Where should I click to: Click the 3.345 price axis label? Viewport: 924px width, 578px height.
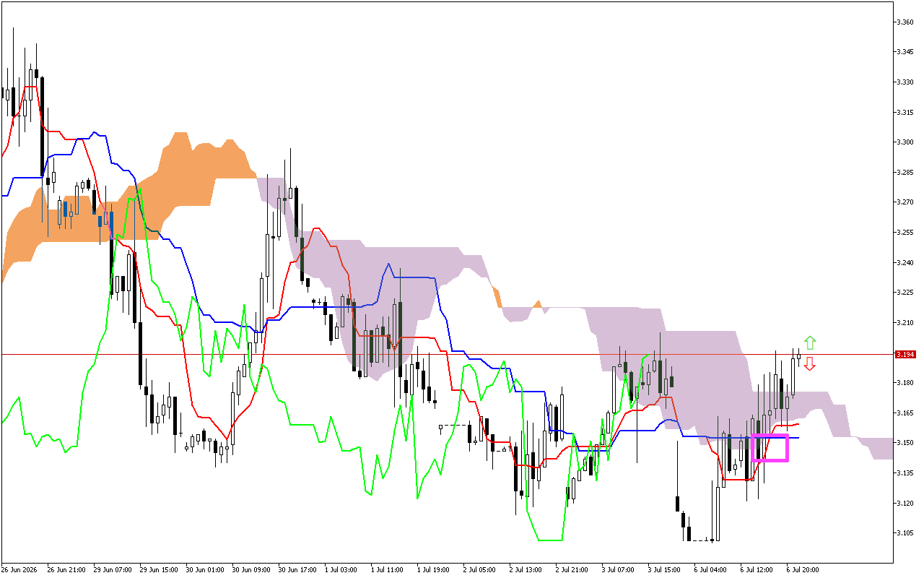(905, 52)
